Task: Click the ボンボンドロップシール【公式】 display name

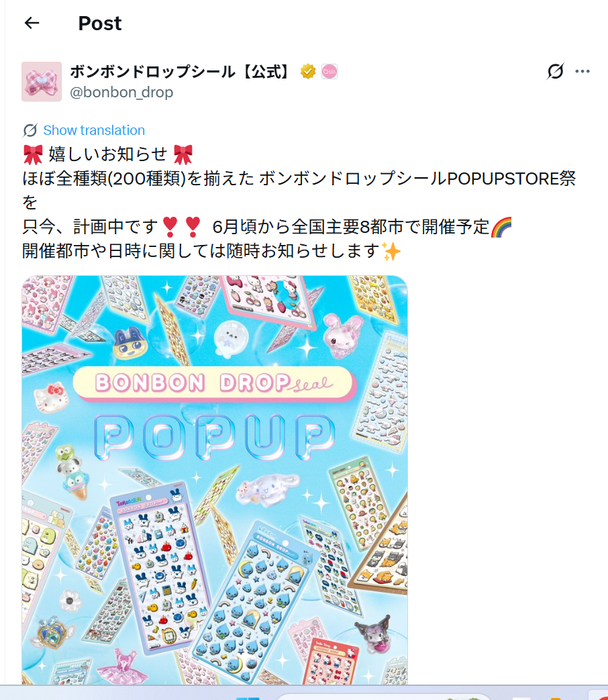Action: 182,71
